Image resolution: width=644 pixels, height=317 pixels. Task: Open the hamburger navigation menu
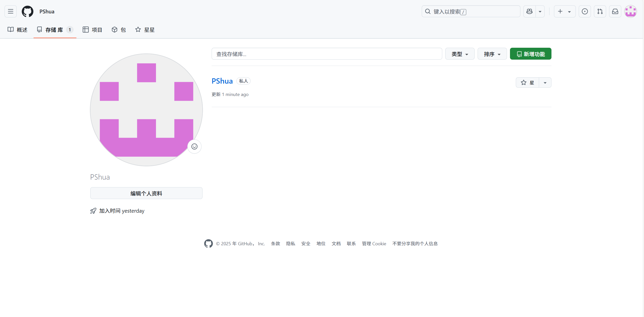[x=11, y=11]
